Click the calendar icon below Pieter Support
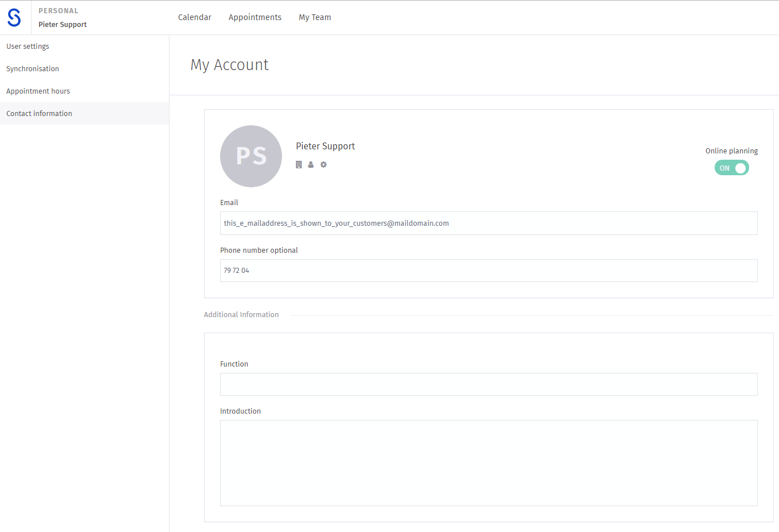This screenshot has width=779, height=532. click(x=298, y=164)
